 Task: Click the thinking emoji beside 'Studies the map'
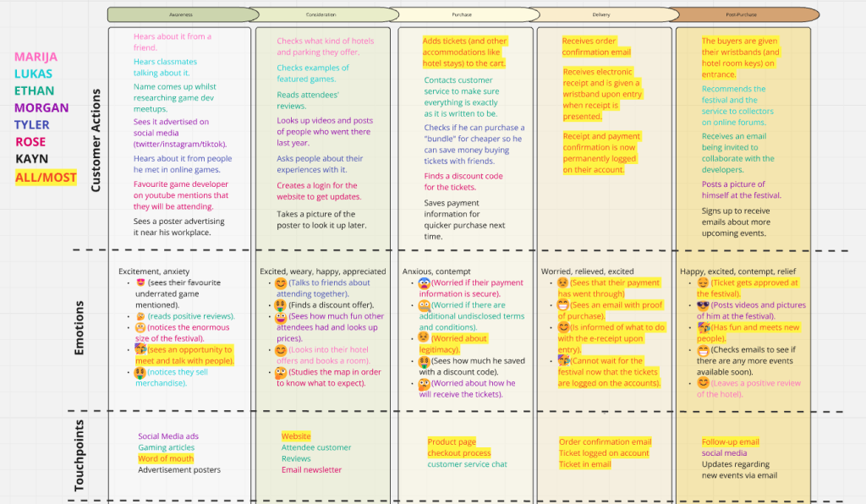281,372
